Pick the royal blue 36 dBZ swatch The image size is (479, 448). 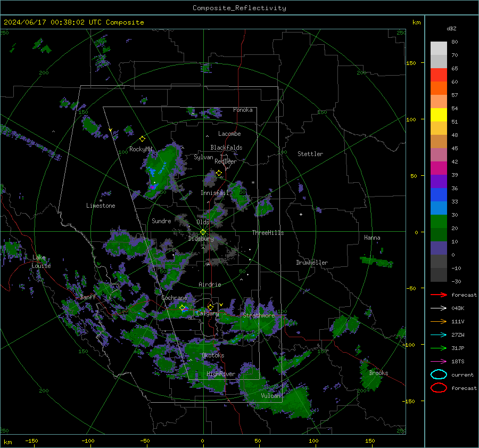[439, 194]
